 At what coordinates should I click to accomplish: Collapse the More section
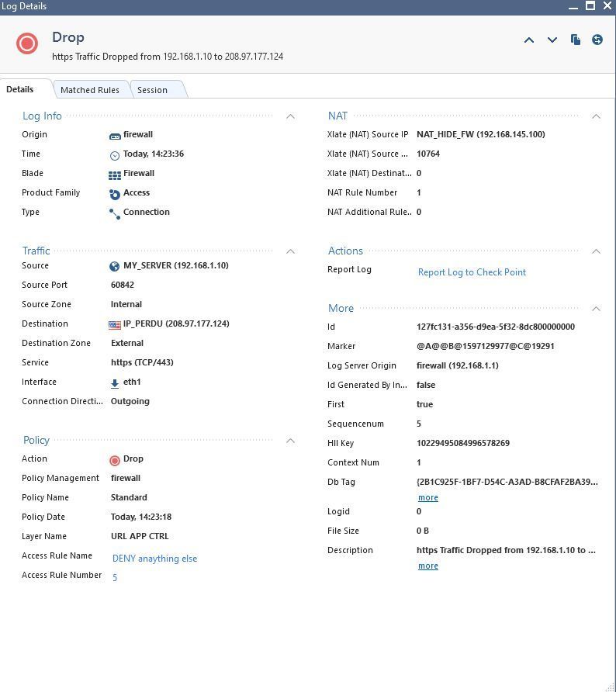(x=596, y=309)
